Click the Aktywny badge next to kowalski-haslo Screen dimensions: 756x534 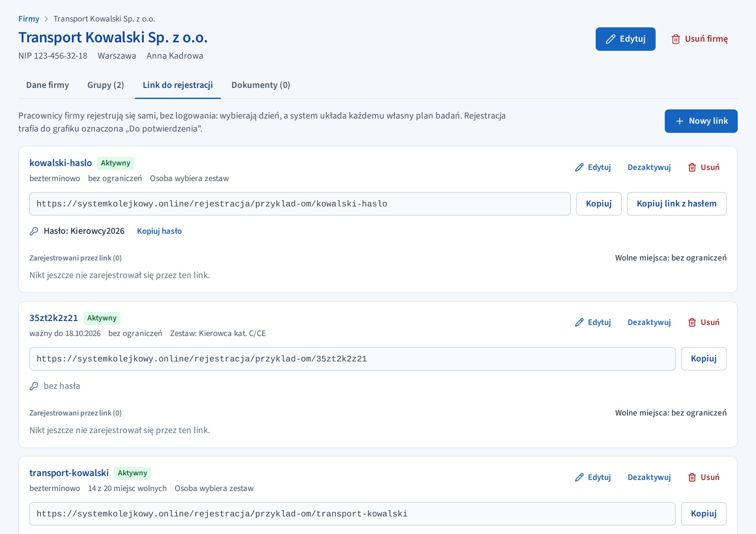116,163
